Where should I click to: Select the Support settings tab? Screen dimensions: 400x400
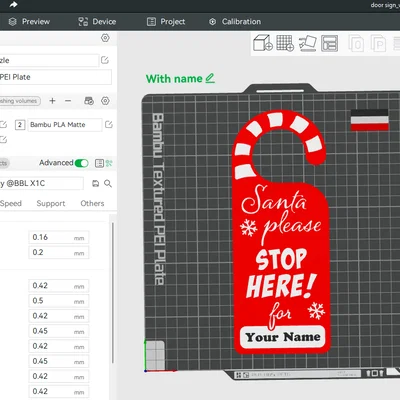[51, 203]
